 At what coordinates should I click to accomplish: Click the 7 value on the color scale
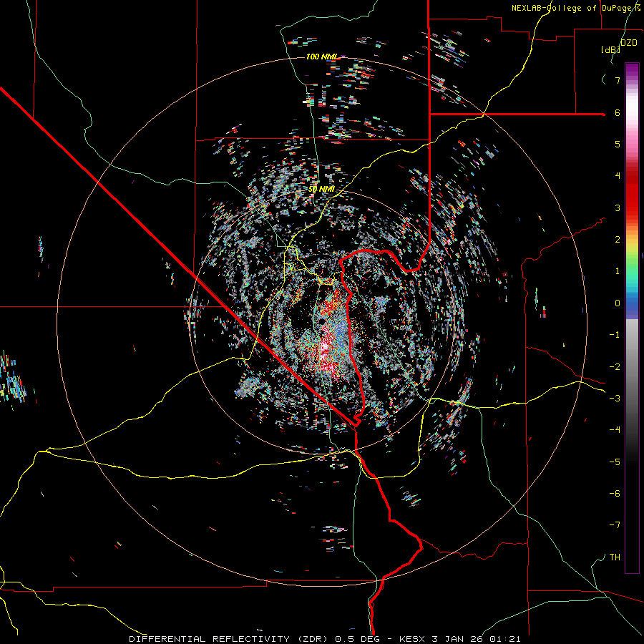point(618,80)
